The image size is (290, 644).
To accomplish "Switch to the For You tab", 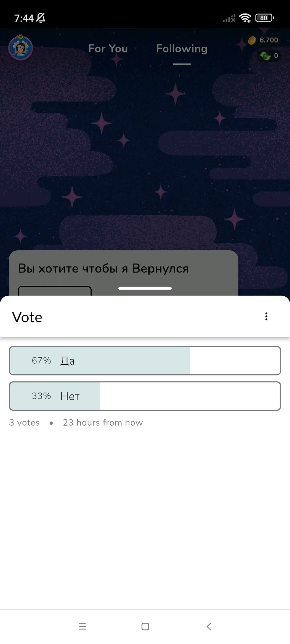I will (x=108, y=49).
